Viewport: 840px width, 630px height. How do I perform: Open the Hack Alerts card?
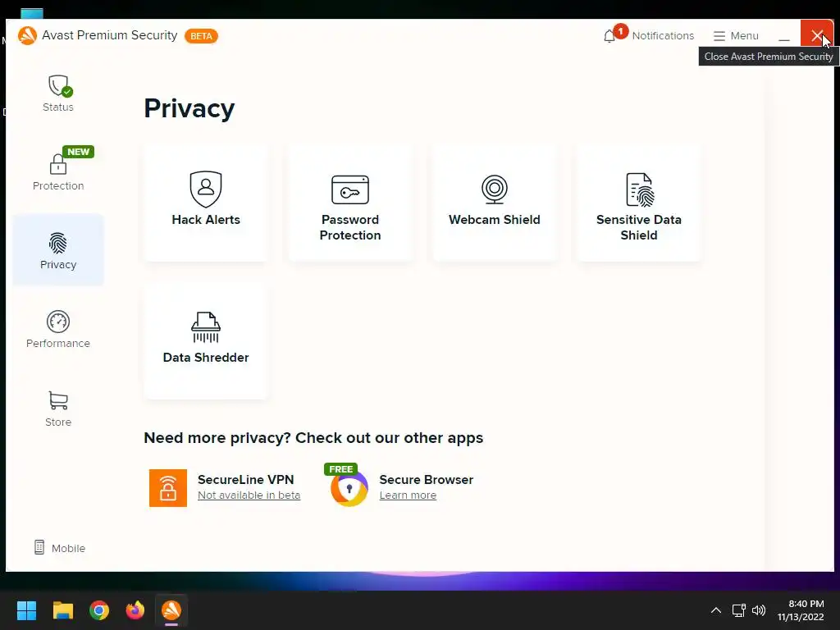206,203
